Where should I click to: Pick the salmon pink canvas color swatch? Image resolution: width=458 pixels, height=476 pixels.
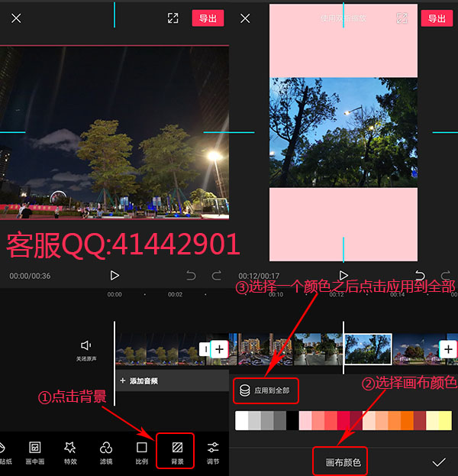click(318, 420)
